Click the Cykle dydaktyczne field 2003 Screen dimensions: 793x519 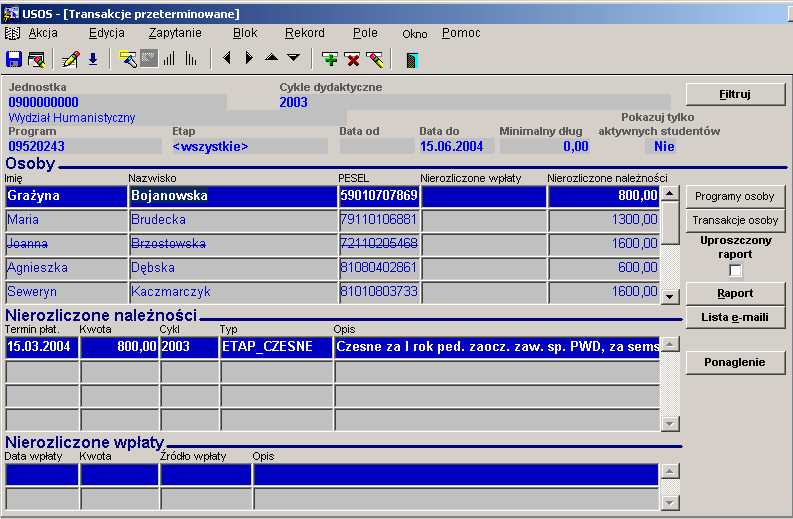click(474, 102)
